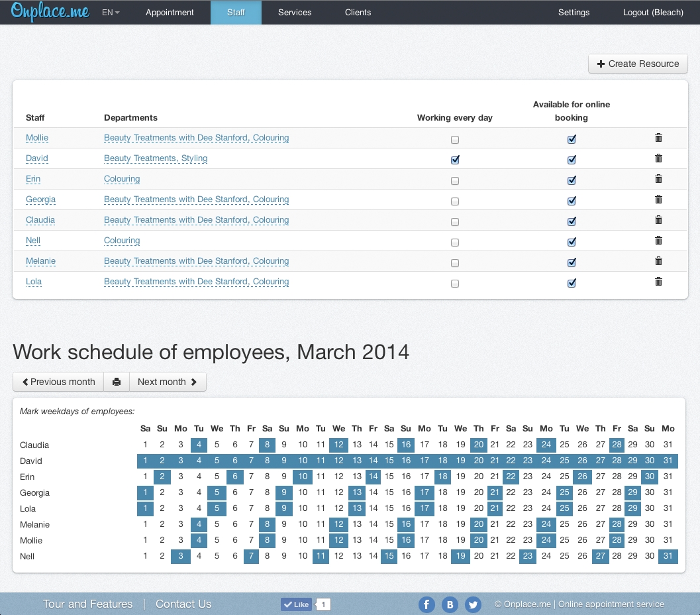
Task: Edit David's Beauty Treatments, Styling departments
Action: pyautogui.click(x=156, y=158)
